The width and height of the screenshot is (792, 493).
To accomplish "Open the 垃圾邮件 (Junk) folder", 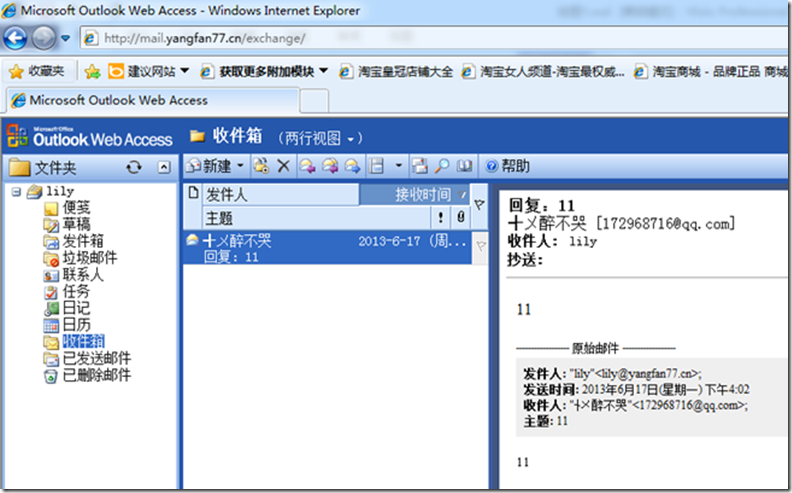I will [x=89, y=258].
